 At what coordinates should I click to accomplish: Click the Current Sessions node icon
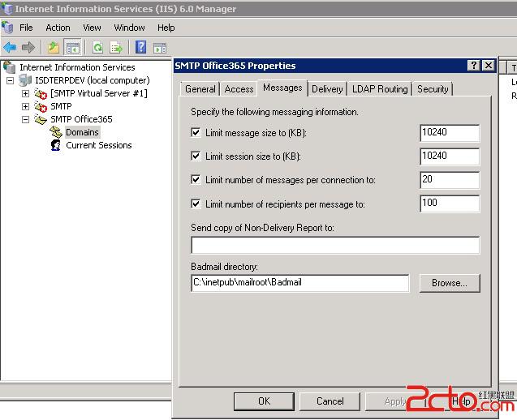(x=56, y=145)
